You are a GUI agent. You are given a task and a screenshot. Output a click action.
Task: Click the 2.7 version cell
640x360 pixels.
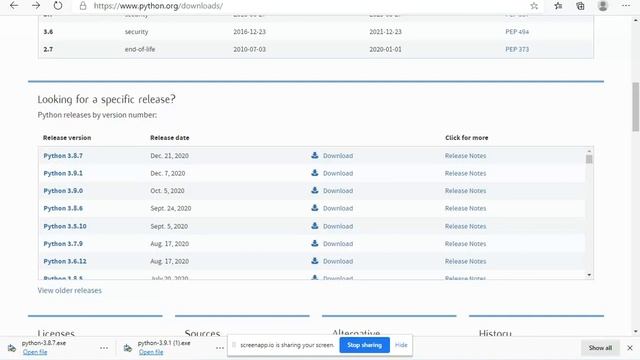click(48, 49)
